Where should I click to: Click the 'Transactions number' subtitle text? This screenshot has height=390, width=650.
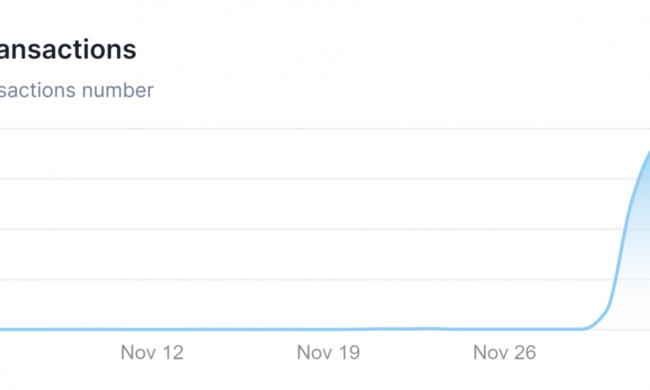tap(77, 90)
